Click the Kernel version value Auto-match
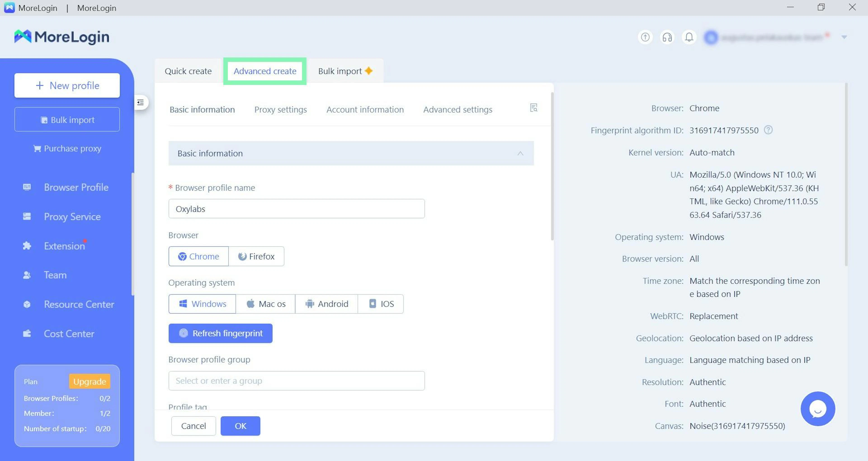Image resolution: width=868 pixels, height=461 pixels. (712, 153)
